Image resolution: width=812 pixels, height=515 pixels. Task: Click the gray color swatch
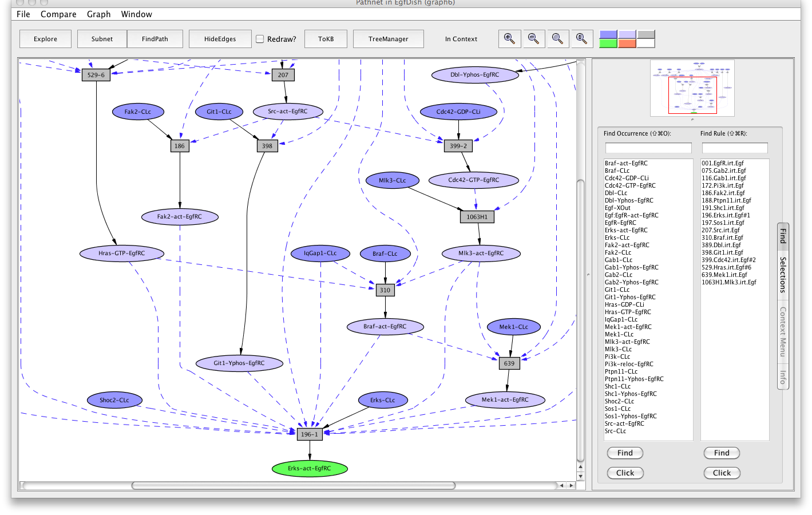pos(646,34)
